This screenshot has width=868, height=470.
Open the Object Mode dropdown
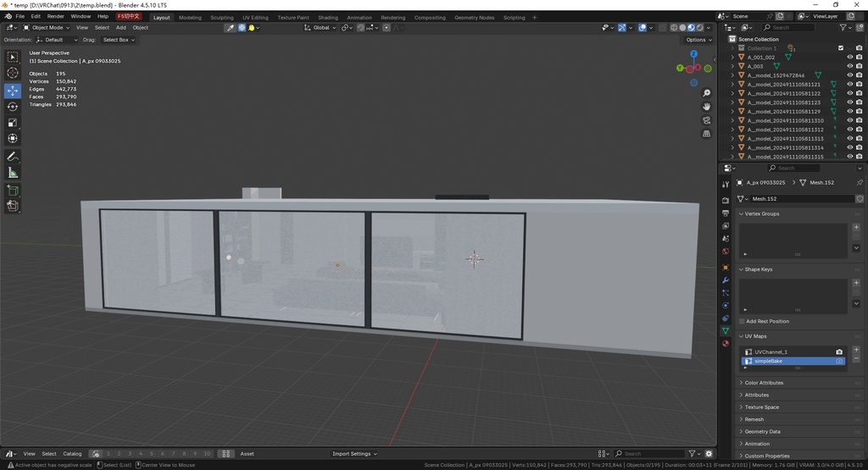coord(47,28)
